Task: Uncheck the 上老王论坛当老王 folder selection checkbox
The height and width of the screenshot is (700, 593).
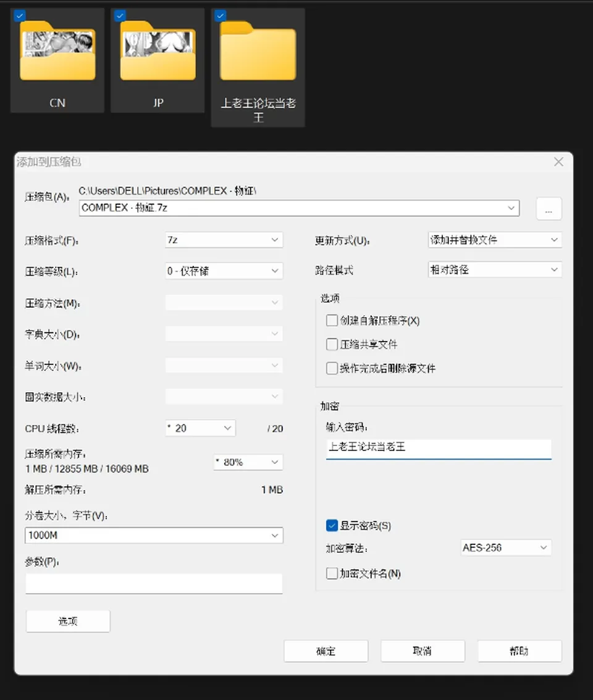Action: tap(221, 16)
